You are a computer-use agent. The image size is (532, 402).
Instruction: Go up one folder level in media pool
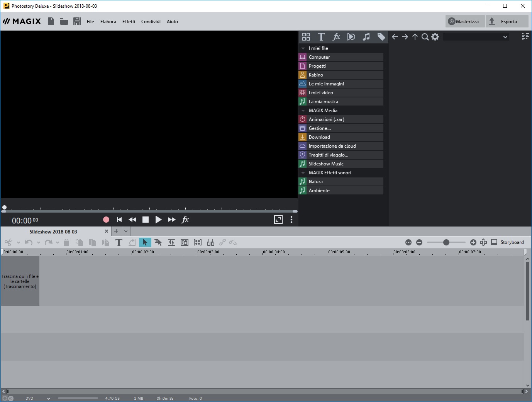[415, 37]
